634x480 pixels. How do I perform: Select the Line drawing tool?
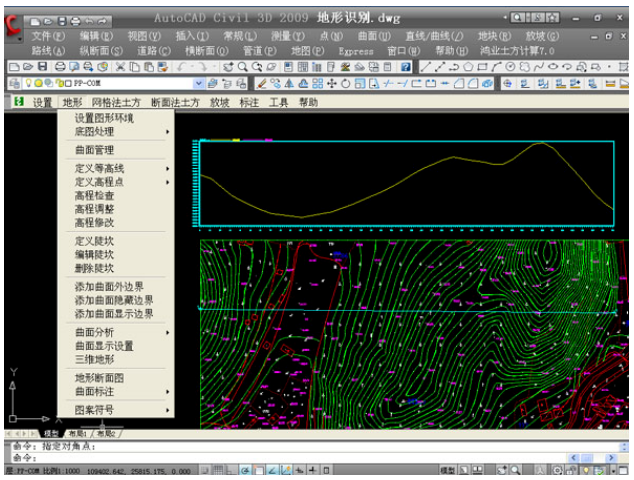coord(425,67)
